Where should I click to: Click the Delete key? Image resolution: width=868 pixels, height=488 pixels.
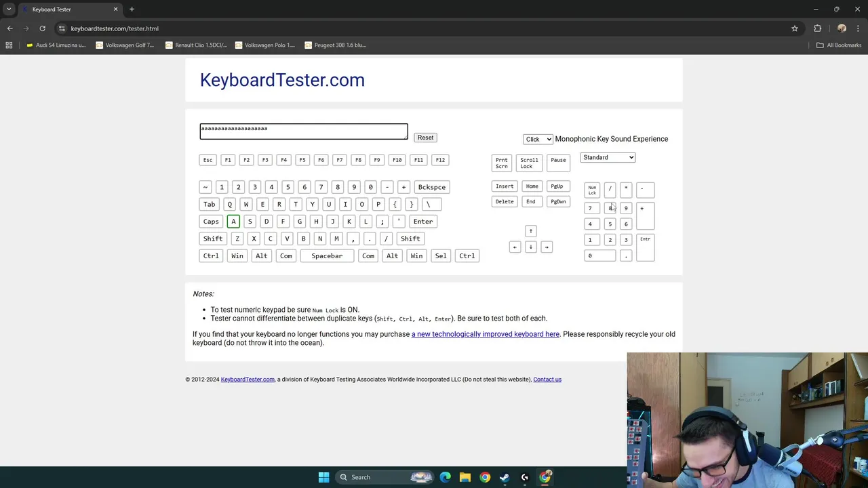[x=505, y=202]
